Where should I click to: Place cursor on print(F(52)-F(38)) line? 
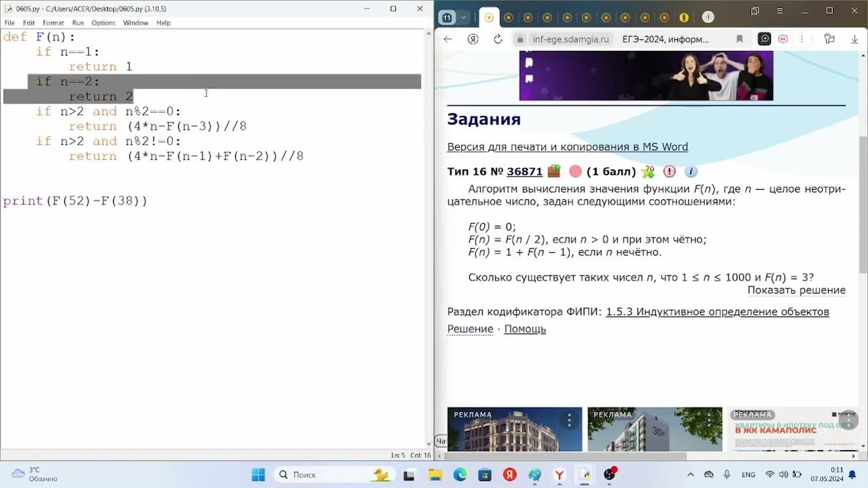coord(75,201)
